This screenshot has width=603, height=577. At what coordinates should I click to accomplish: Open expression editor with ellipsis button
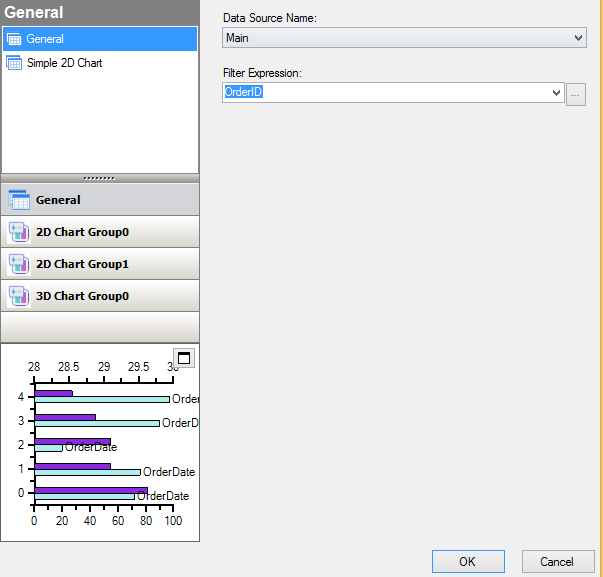pos(575,93)
